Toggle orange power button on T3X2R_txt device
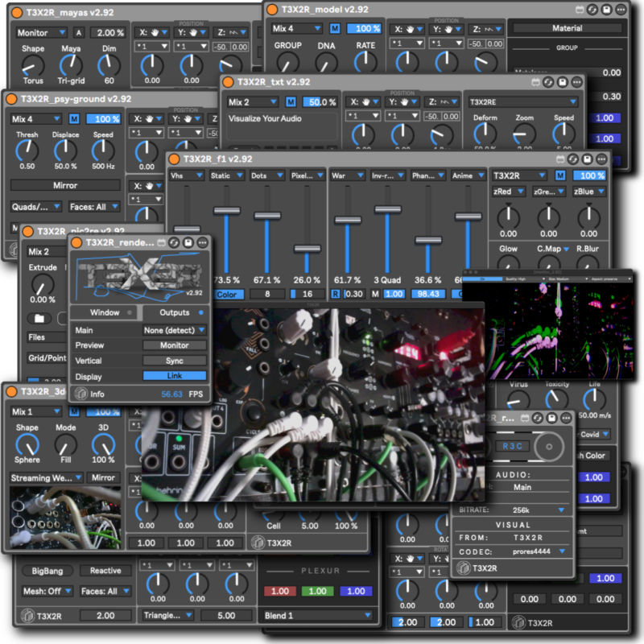 point(228,82)
